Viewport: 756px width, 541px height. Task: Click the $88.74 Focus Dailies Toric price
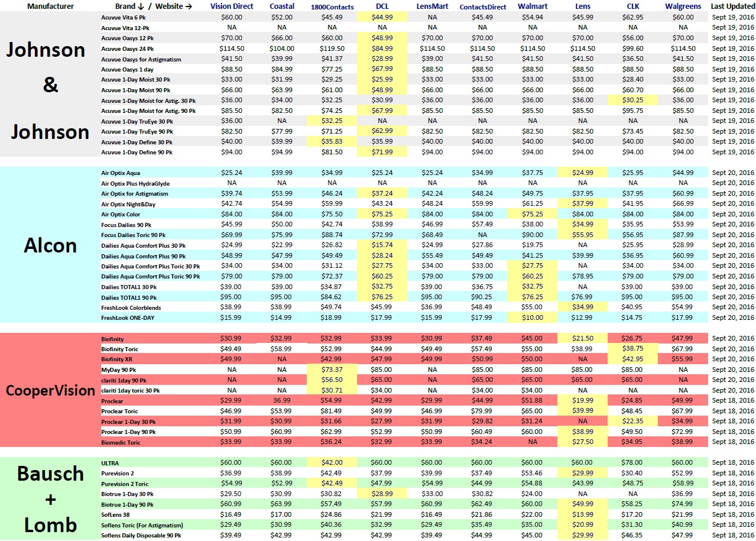pos(332,235)
